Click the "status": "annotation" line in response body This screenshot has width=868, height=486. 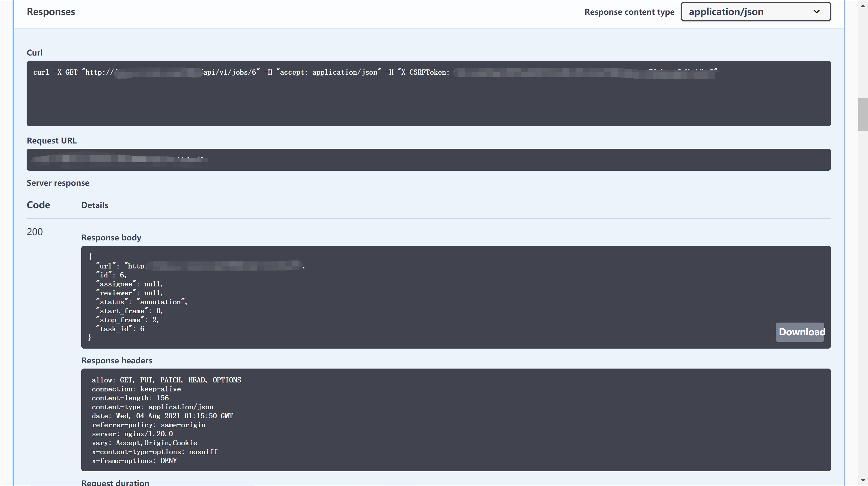click(141, 302)
